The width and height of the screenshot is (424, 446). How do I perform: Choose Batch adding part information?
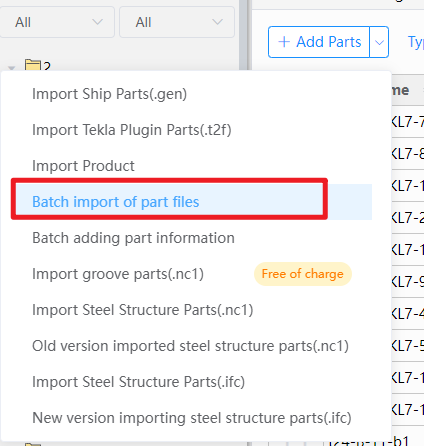pyautogui.click(x=133, y=238)
